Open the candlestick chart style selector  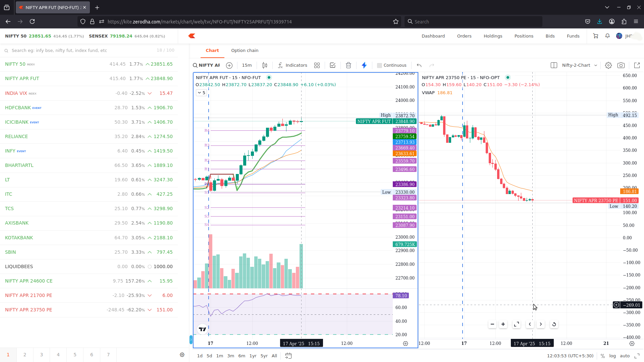pyautogui.click(x=265, y=65)
